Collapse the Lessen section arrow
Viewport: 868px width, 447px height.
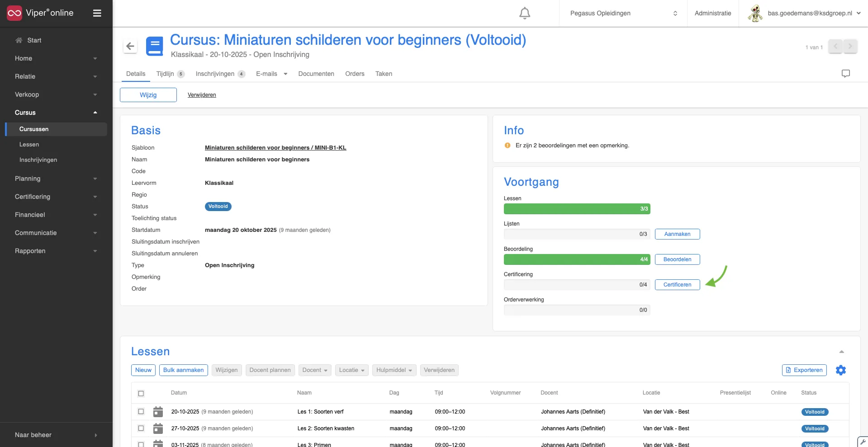coord(842,352)
